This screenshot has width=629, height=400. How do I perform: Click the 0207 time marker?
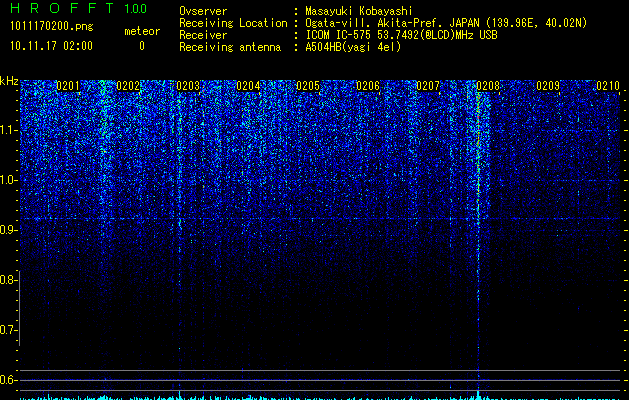click(428, 86)
